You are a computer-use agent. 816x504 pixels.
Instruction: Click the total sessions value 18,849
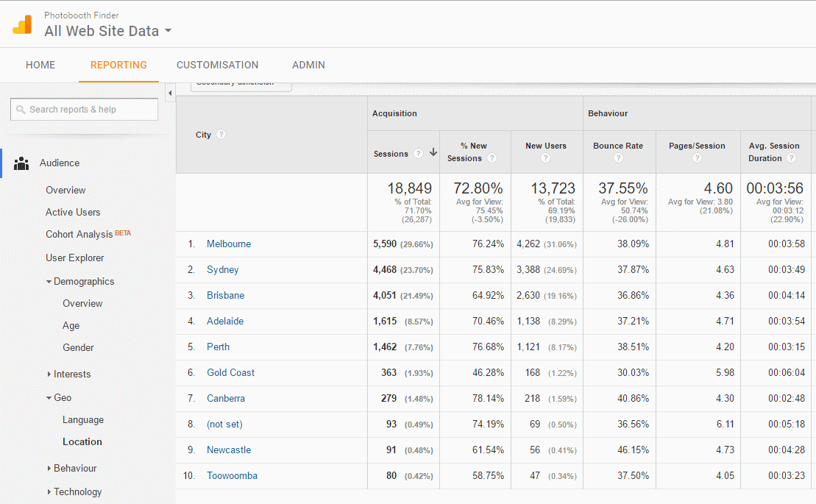410,188
